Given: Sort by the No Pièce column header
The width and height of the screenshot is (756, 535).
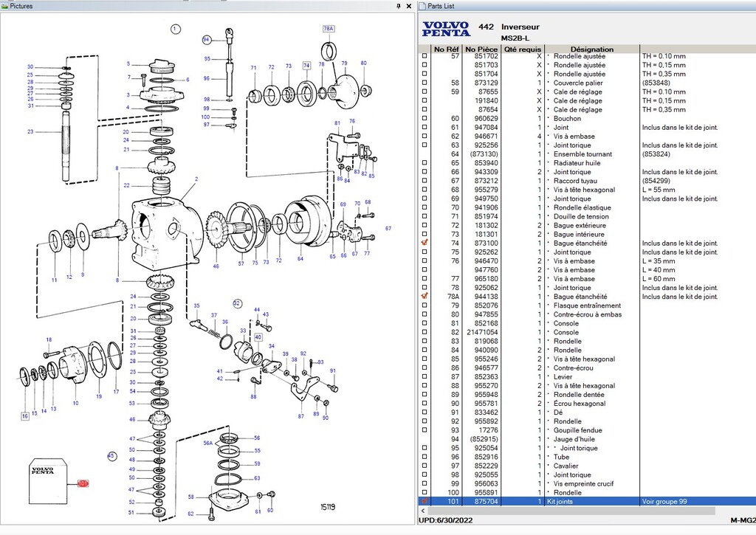Looking at the screenshot, I should [x=481, y=49].
